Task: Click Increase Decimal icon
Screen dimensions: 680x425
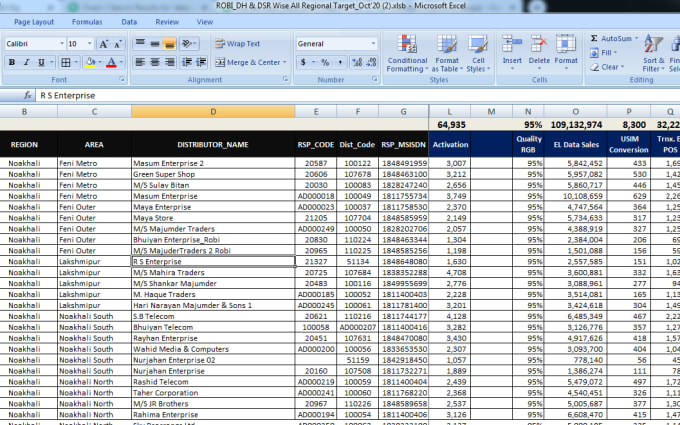Action: [357, 62]
